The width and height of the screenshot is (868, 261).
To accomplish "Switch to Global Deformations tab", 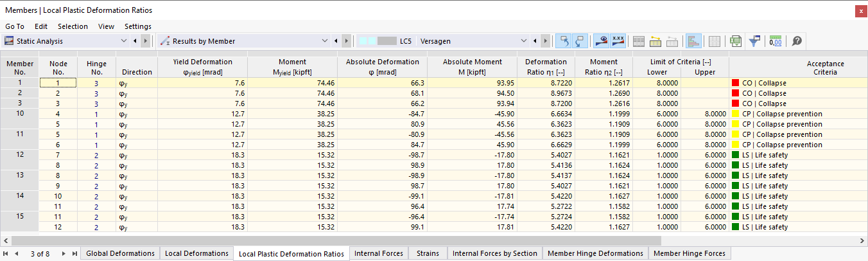I will click(x=120, y=253).
